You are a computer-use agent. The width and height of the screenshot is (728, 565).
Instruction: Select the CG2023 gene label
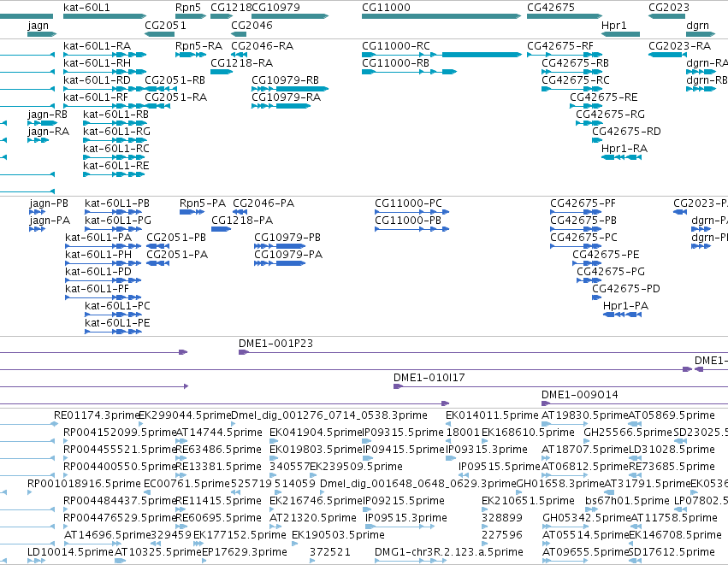(669, 8)
